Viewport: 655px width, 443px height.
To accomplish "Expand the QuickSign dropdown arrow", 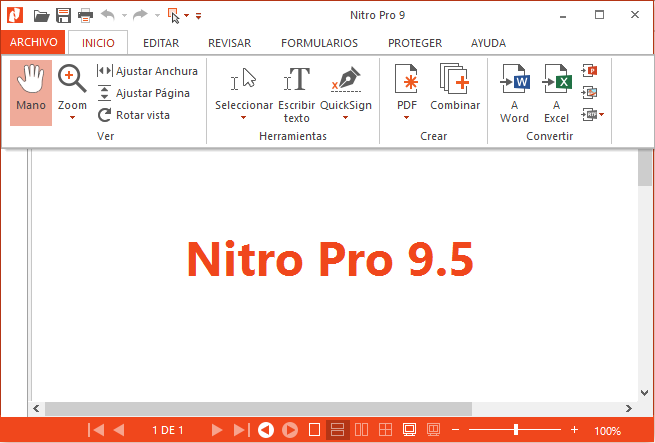I will click(345, 118).
